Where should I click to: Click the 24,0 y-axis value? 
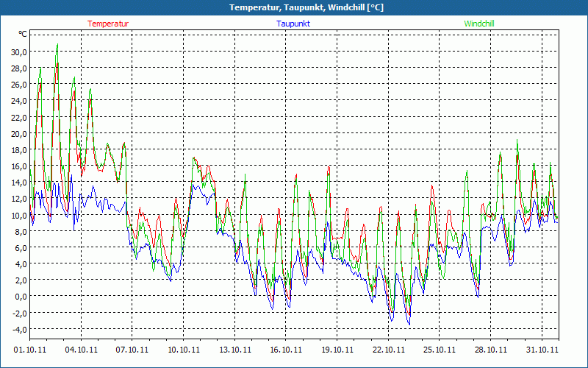(x=19, y=101)
